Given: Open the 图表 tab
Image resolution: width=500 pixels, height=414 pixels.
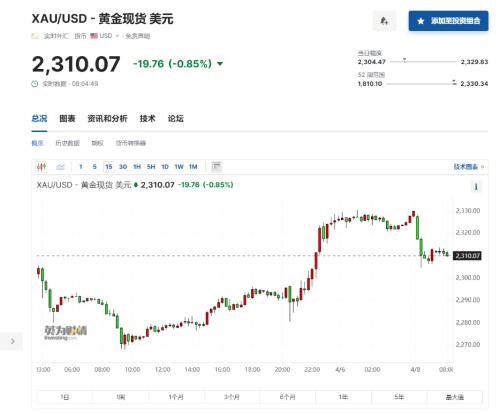Looking at the screenshot, I should (x=67, y=118).
